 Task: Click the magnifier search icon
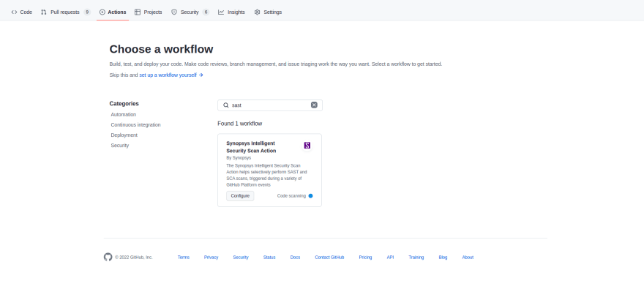tap(226, 105)
